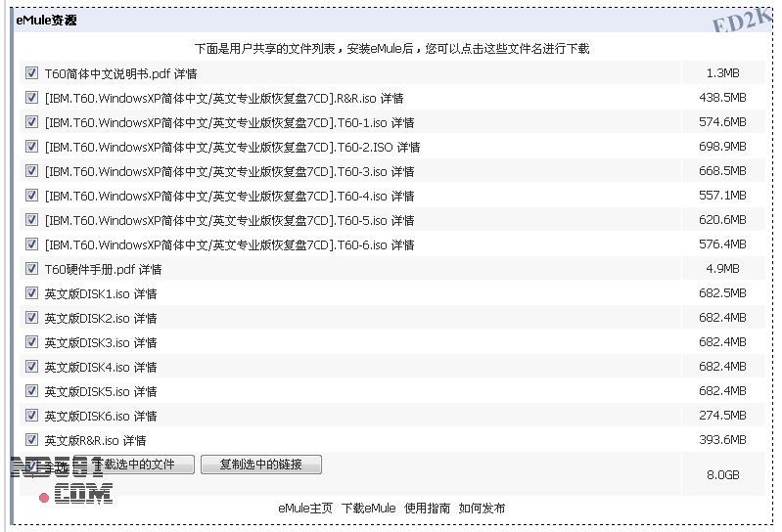View 详情 for 英文版DISK5.iso
The image size is (782, 532).
[146, 391]
